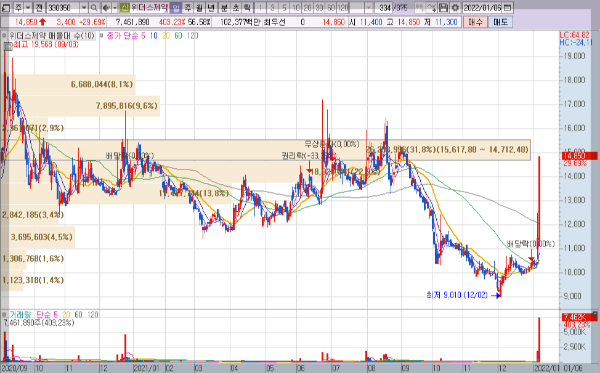Viewport: 600px width, 373px height.
Task: Select the 분 minute chart period
Action: pos(223,7)
